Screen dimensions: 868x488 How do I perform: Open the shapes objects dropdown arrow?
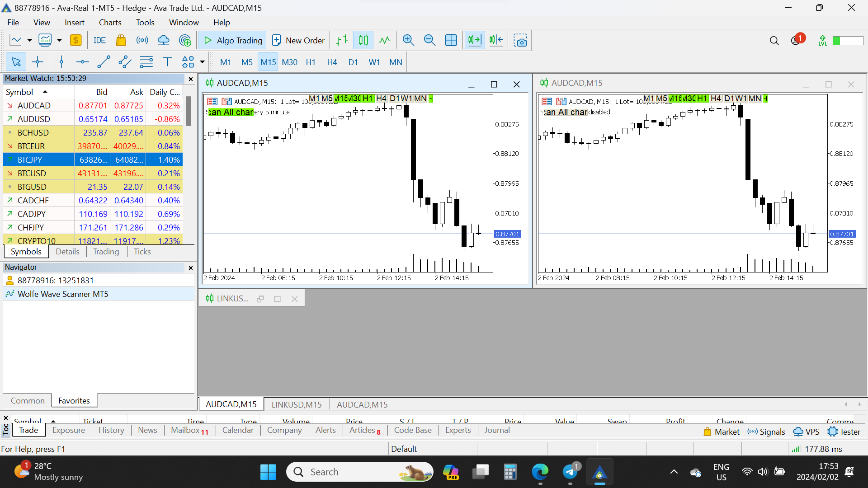click(x=202, y=62)
